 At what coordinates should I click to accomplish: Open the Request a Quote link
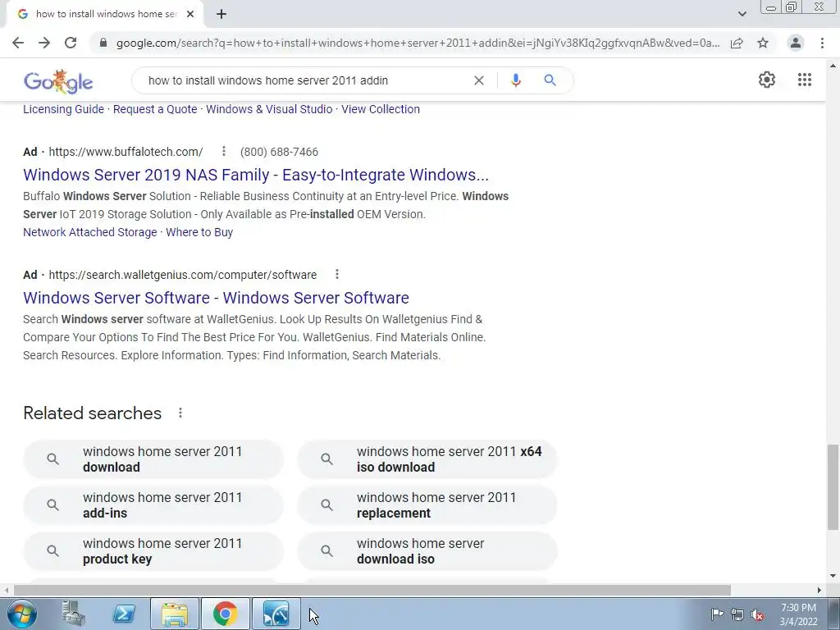coord(155,109)
